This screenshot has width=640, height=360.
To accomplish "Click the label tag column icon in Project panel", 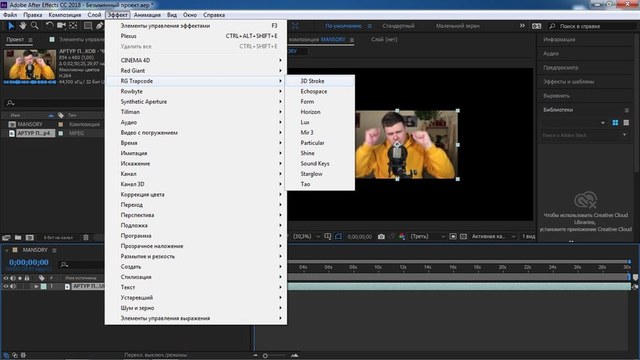I will pyautogui.click(x=61, y=115).
